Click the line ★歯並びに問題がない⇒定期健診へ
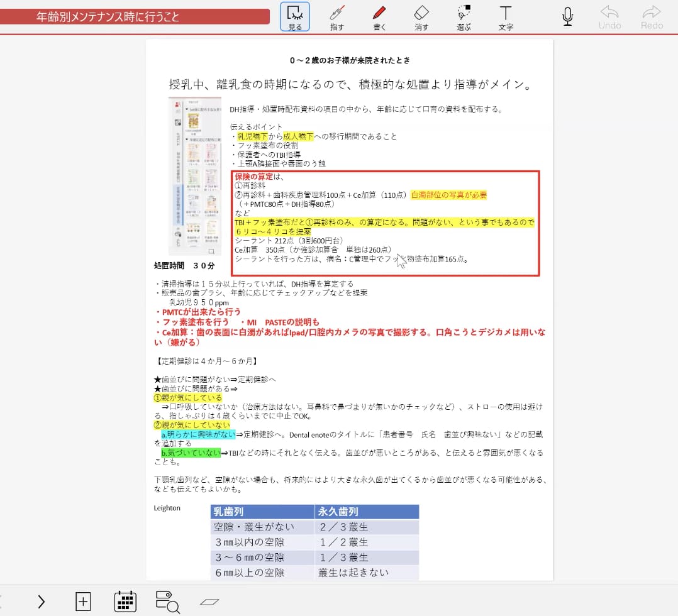 click(215, 379)
